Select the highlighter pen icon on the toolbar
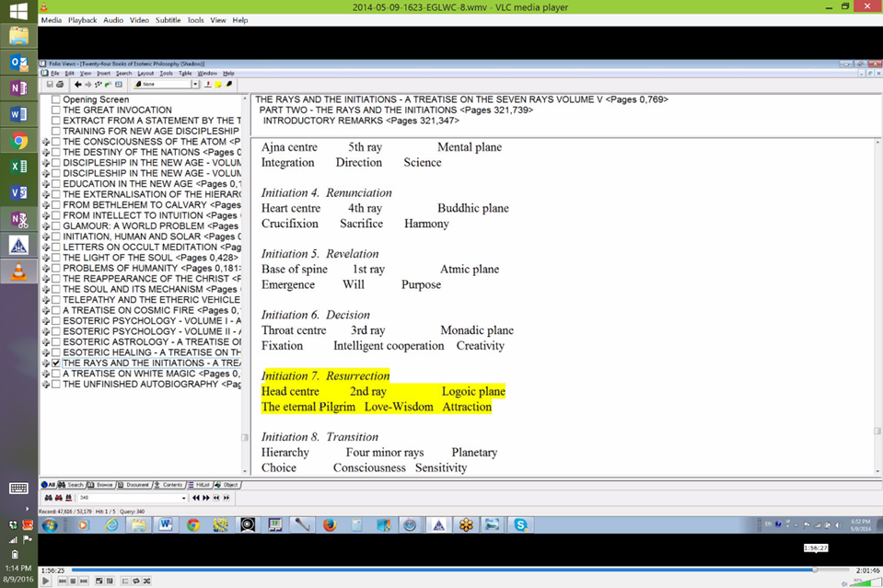 click(x=228, y=85)
